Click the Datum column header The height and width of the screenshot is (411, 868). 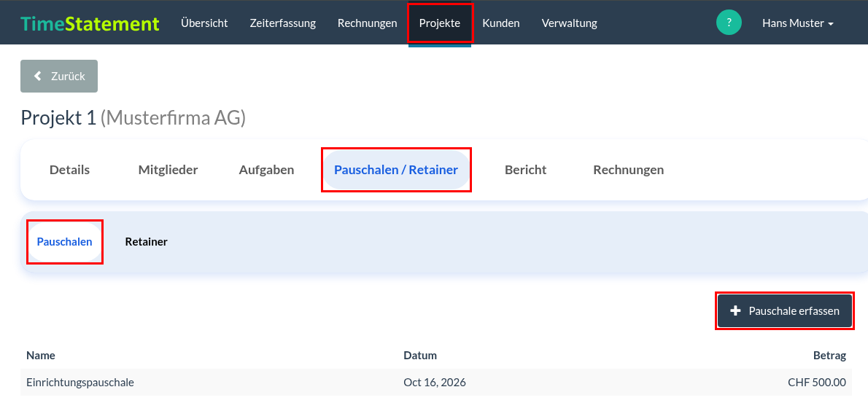[420, 356]
